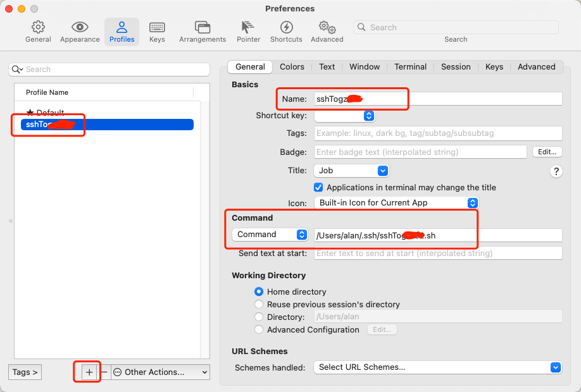Open the Icon dropdown for built-in icon
Image resolution: width=581 pixels, height=392 pixels.
[x=396, y=203]
